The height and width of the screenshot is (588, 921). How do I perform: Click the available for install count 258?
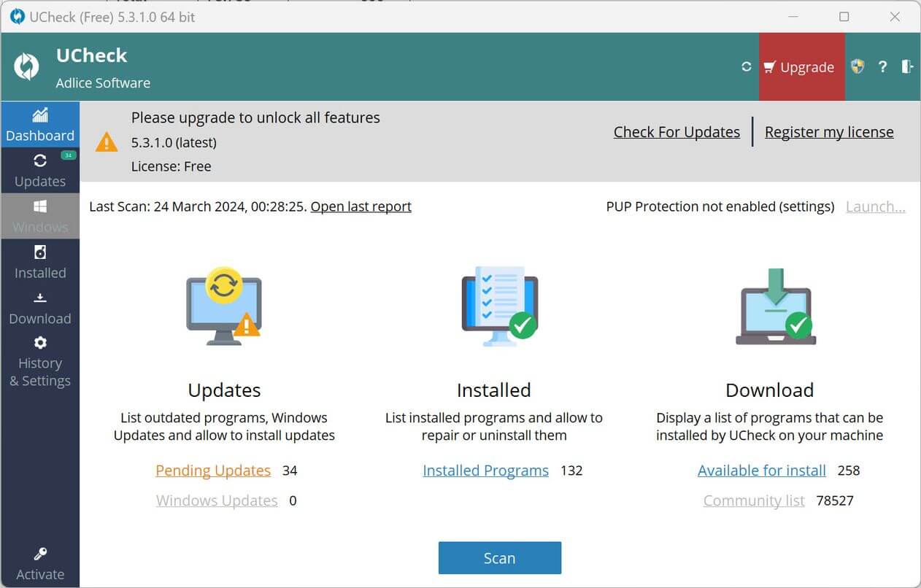(x=849, y=471)
